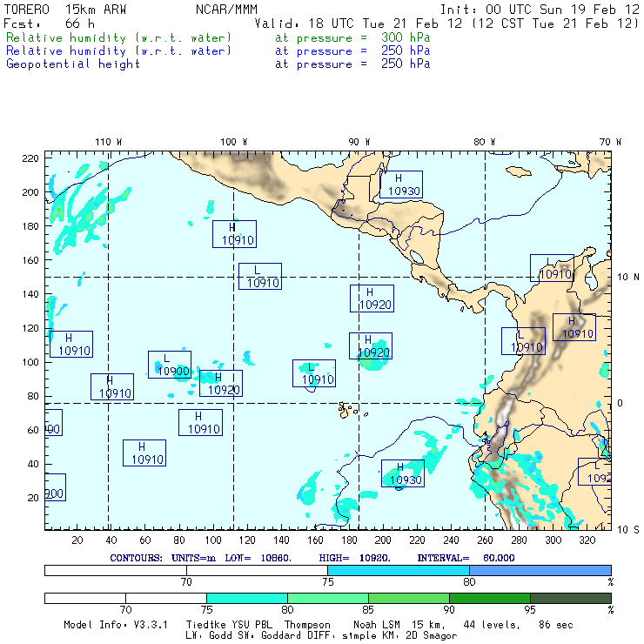Click the 'Fcst: 66 h' forecast hour text
This screenshot has width=644, height=644.
coord(49,23)
